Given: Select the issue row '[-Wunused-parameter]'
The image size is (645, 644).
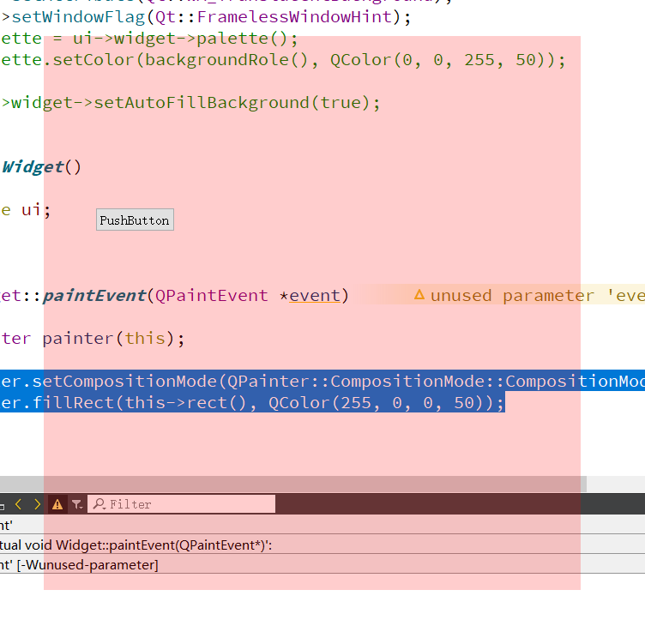Looking at the screenshot, I should [x=322, y=564].
